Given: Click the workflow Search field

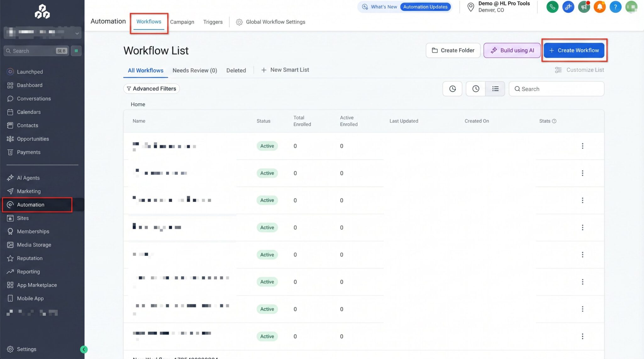Looking at the screenshot, I should click(x=556, y=89).
